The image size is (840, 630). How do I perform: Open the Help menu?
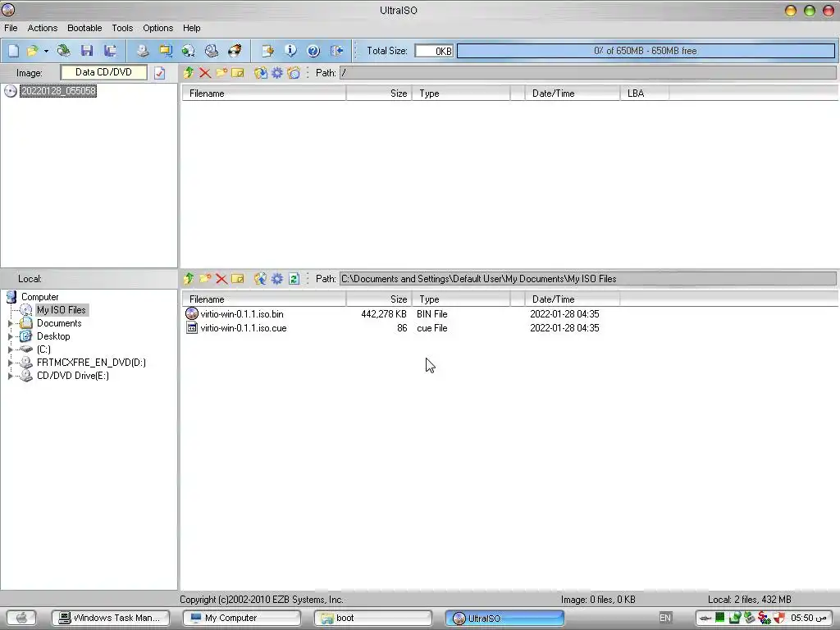(191, 28)
